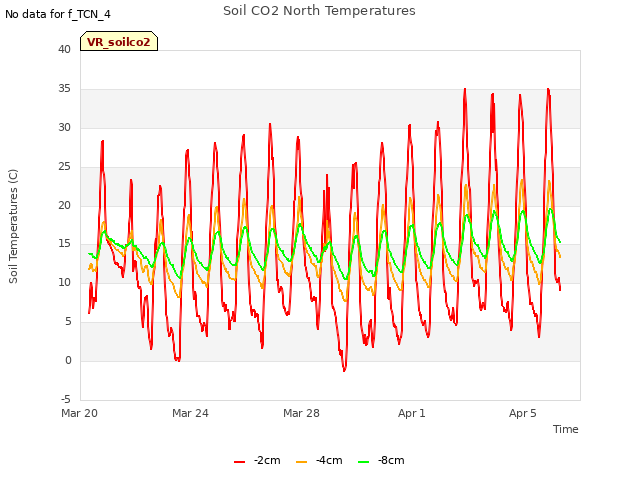The image size is (640, 480).
Task: Click the 15 y-axis tick label
Action: pos(64,244)
